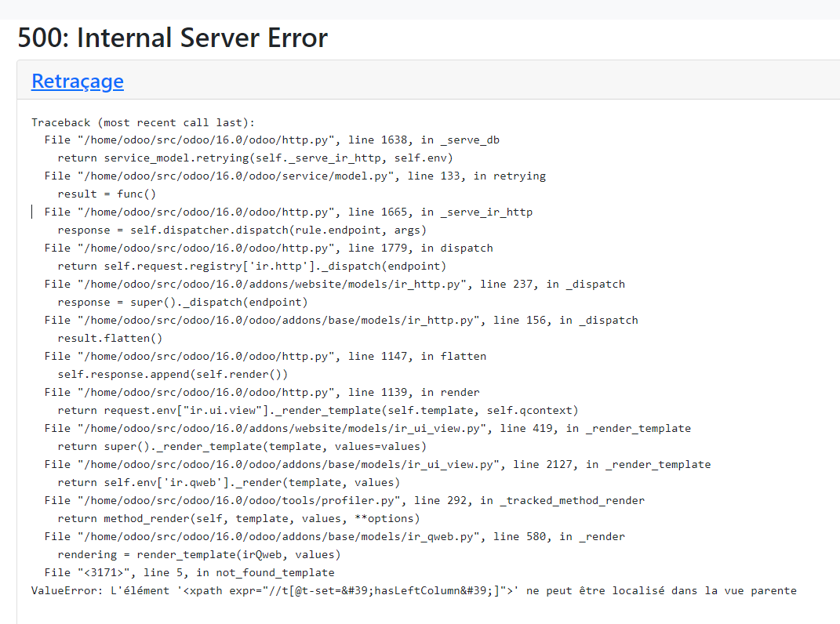Screen dimensions: 840x624
Task: Click 'Traceback (most recent call last):' line
Action: pos(143,122)
